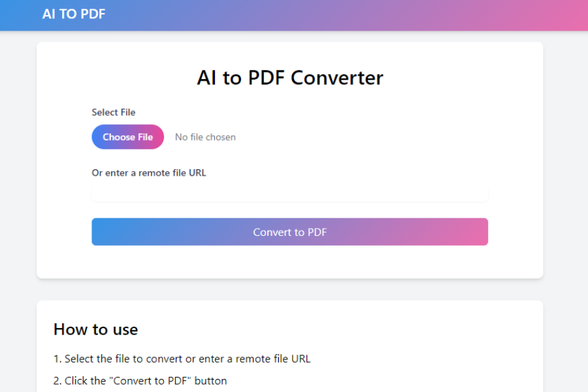Click the AI to PDF Converter title
The image size is (588, 392).
pyautogui.click(x=289, y=77)
